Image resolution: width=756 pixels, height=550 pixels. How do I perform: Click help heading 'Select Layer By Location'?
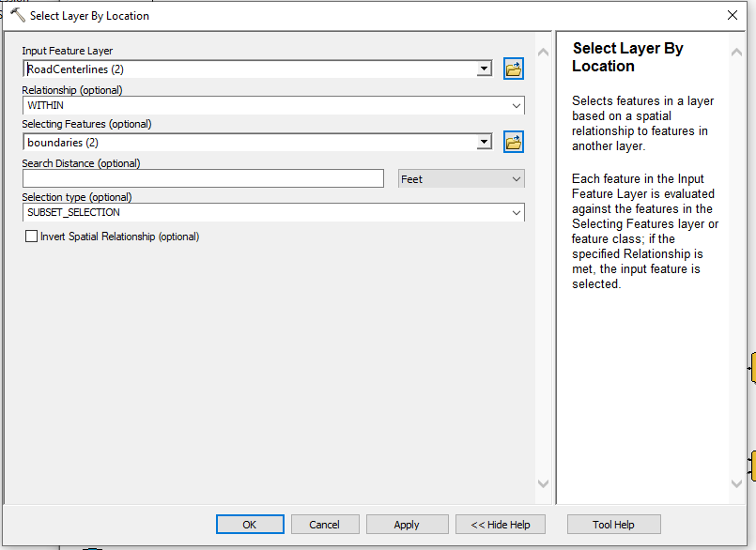coord(627,57)
